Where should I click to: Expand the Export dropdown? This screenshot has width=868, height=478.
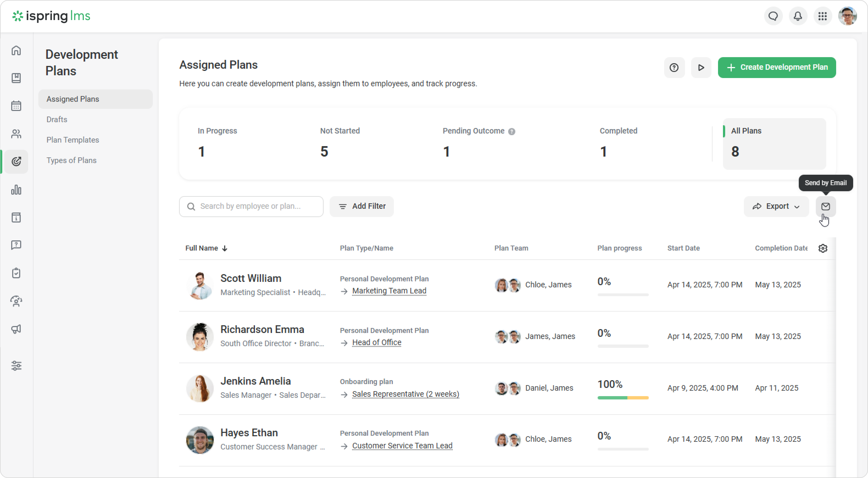click(x=776, y=206)
